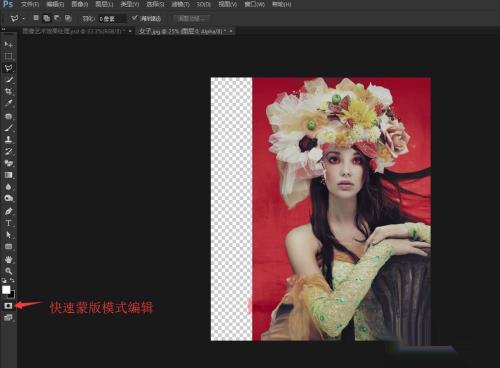Swap foreground and background colors

[12, 280]
